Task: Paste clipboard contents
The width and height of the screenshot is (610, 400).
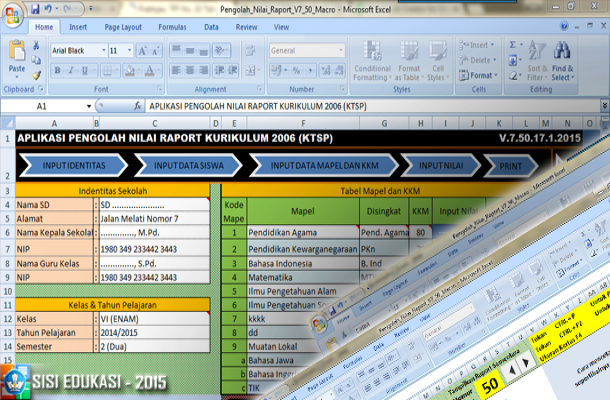Action: click(17, 58)
